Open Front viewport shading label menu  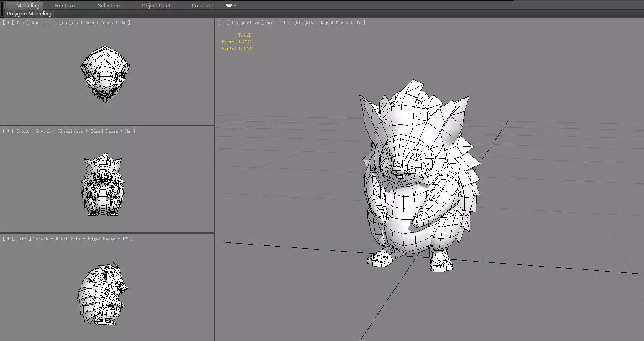pyautogui.click(x=82, y=131)
